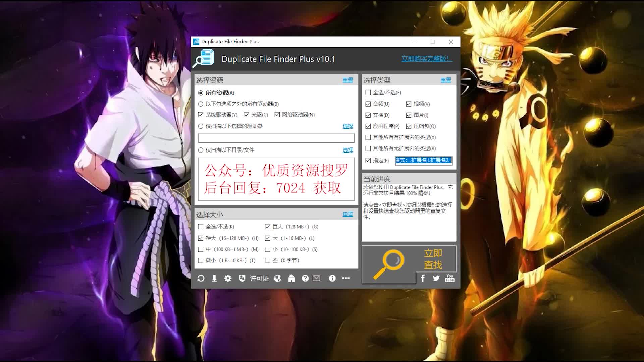The width and height of the screenshot is (644, 362).
Task: Open help with the question mark icon
Action: pyautogui.click(x=305, y=278)
